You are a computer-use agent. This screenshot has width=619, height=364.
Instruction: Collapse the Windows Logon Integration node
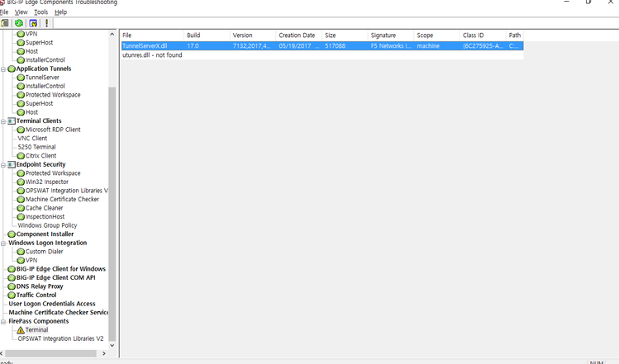tap(3, 243)
